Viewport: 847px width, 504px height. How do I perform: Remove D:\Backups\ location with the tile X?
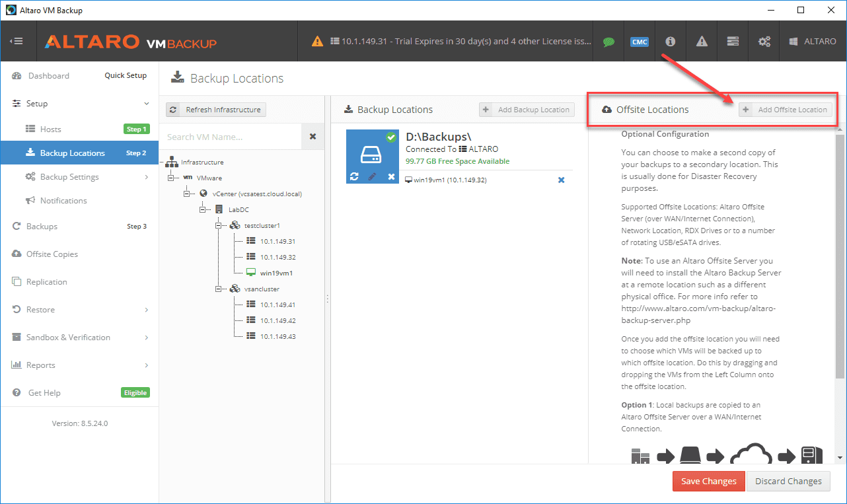click(x=391, y=176)
